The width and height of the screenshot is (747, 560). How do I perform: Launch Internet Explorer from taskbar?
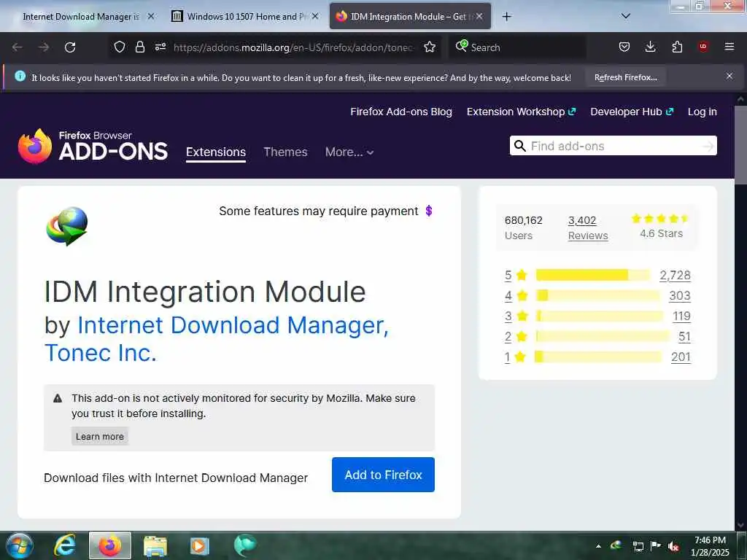[x=65, y=545]
